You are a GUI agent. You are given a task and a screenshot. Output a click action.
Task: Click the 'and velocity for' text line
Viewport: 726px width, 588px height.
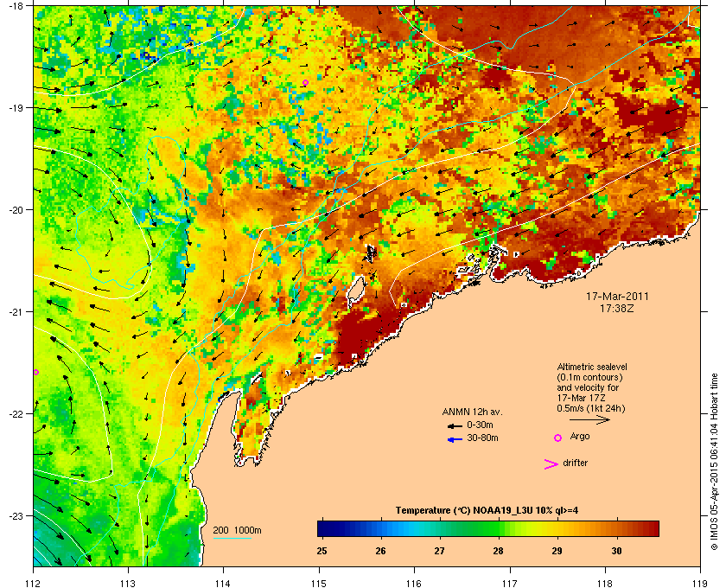[588, 387]
